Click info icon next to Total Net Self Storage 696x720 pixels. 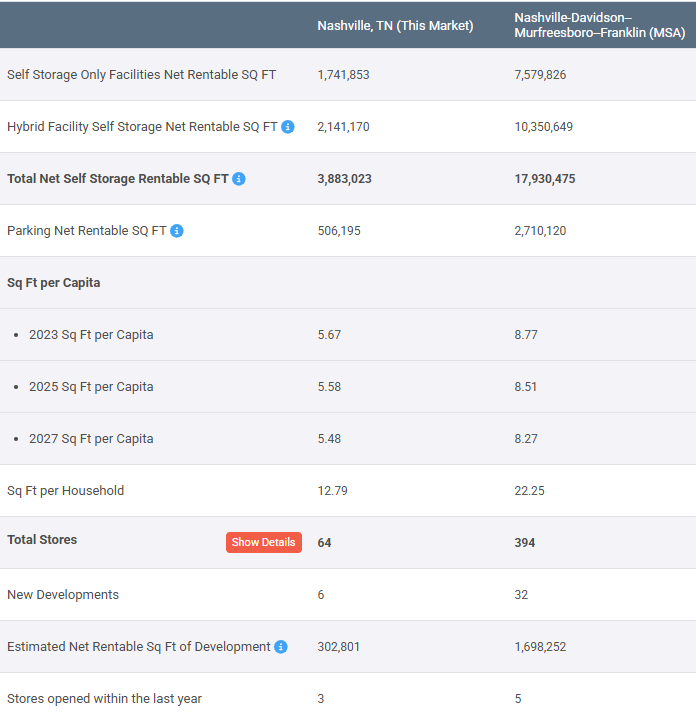[239, 179]
